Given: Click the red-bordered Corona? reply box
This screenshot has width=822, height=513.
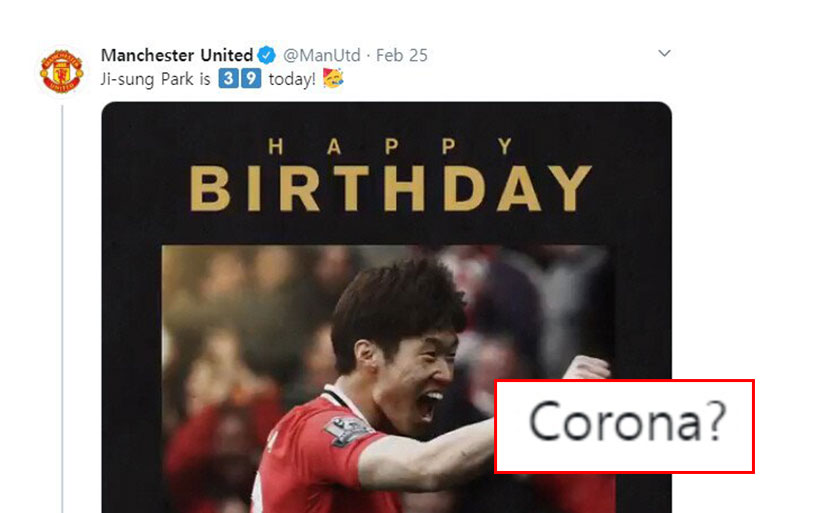Looking at the screenshot, I should tap(624, 426).
